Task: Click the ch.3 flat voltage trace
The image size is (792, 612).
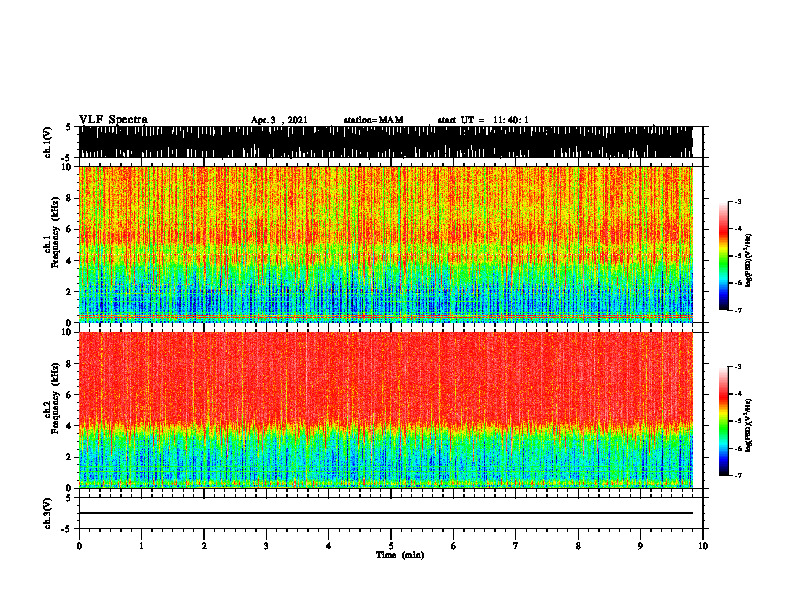Action: coord(385,513)
